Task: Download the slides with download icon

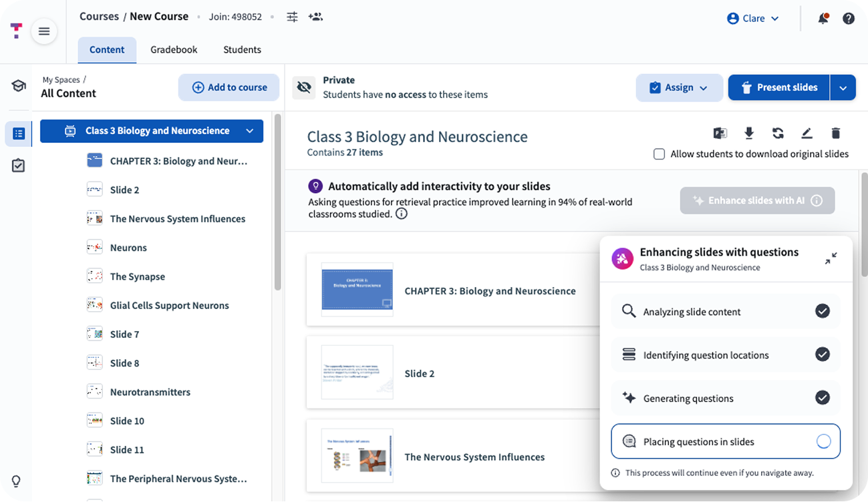Action: pyautogui.click(x=749, y=134)
